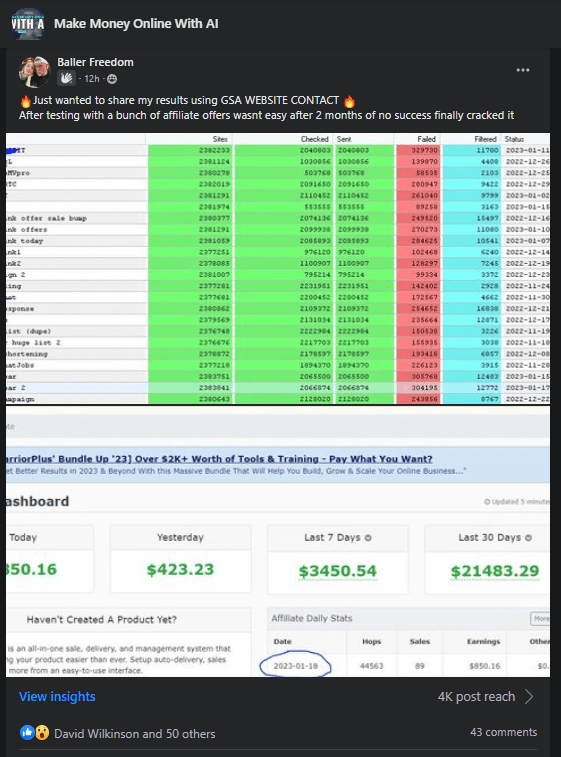This screenshot has height=757, width=561.
Task: Click the Status column header
Action: pos(514,139)
